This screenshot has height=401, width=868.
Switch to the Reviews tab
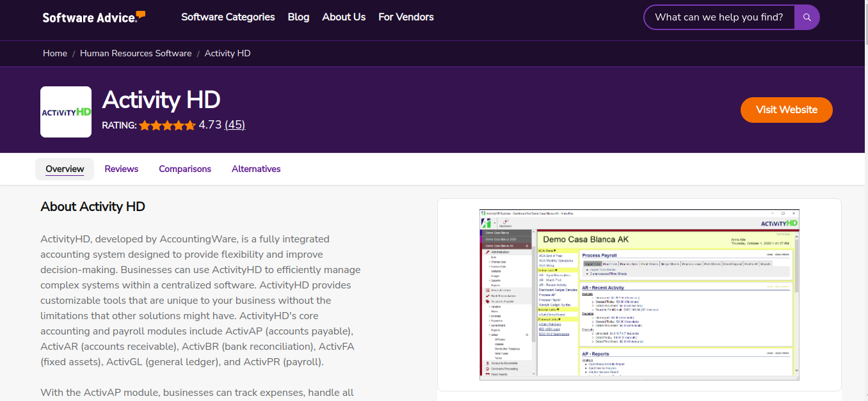[122, 169]
